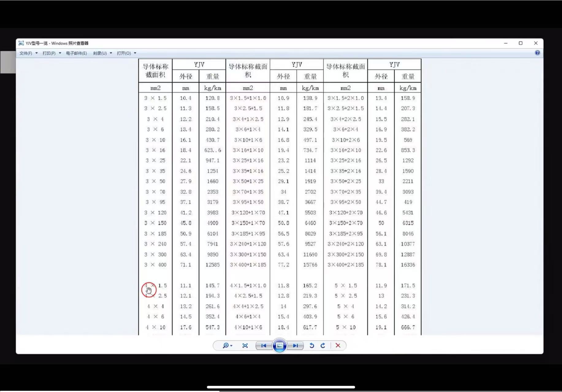Click the fit-to-window actual size icon

pyautogui.click(x=245, y=345)
